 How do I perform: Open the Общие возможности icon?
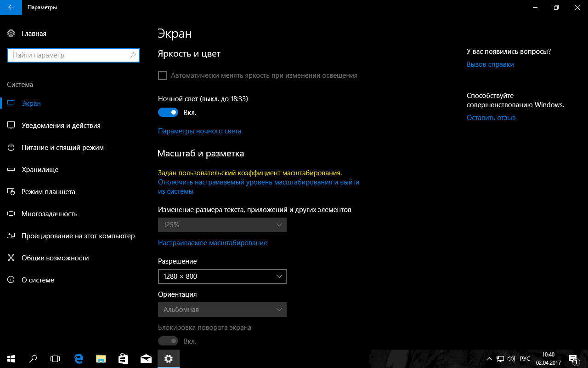[11, 258]
